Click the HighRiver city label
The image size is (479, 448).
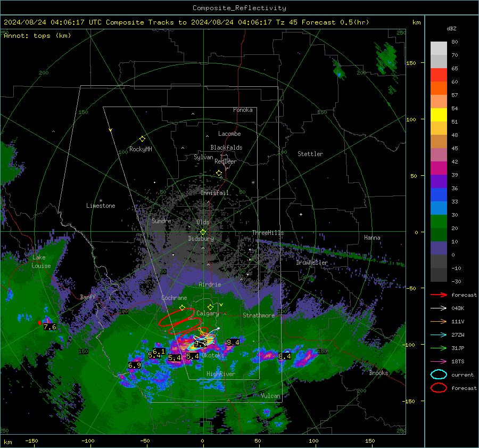coord(220,374)
